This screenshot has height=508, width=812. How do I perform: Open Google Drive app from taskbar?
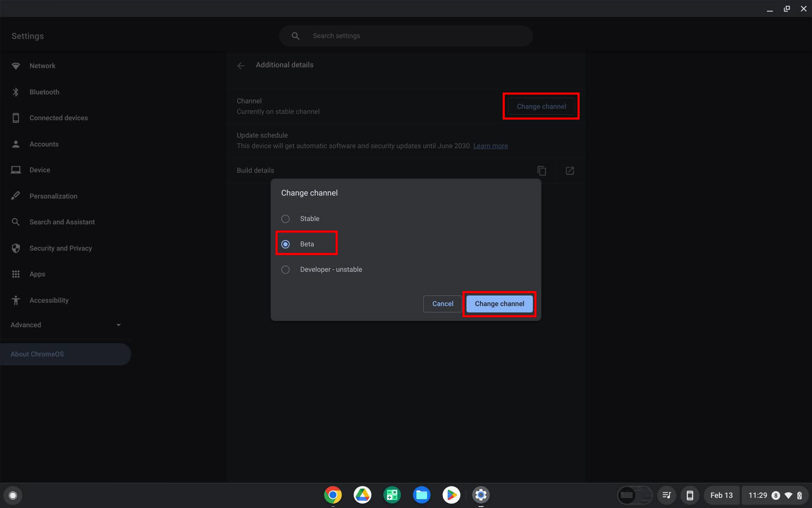coord(362,495)
